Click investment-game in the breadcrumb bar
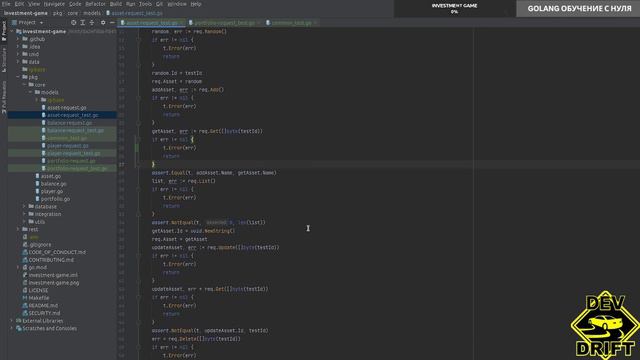Viewport: 640px width, 360px height. click(26, 13)
